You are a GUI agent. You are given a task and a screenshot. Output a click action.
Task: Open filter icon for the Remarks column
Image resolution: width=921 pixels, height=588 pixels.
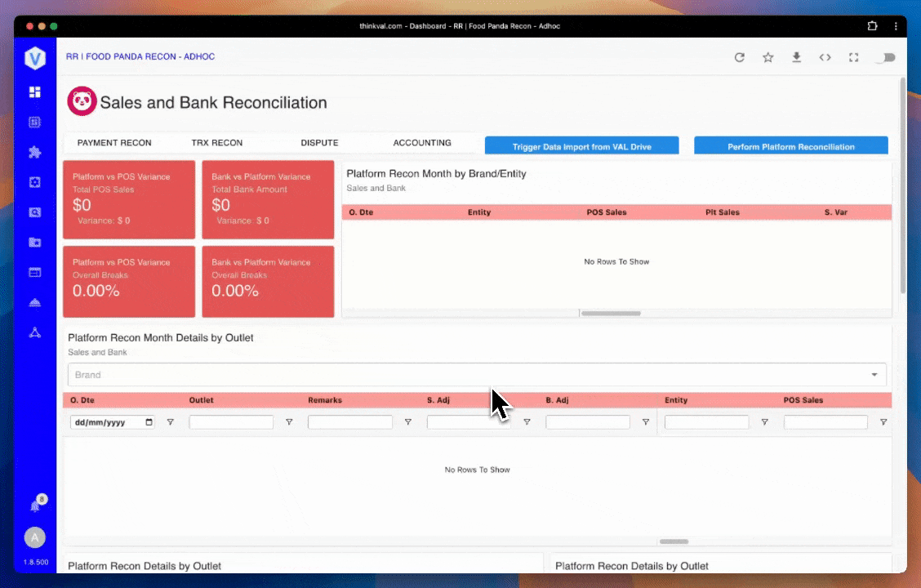(x=407, y=421)
